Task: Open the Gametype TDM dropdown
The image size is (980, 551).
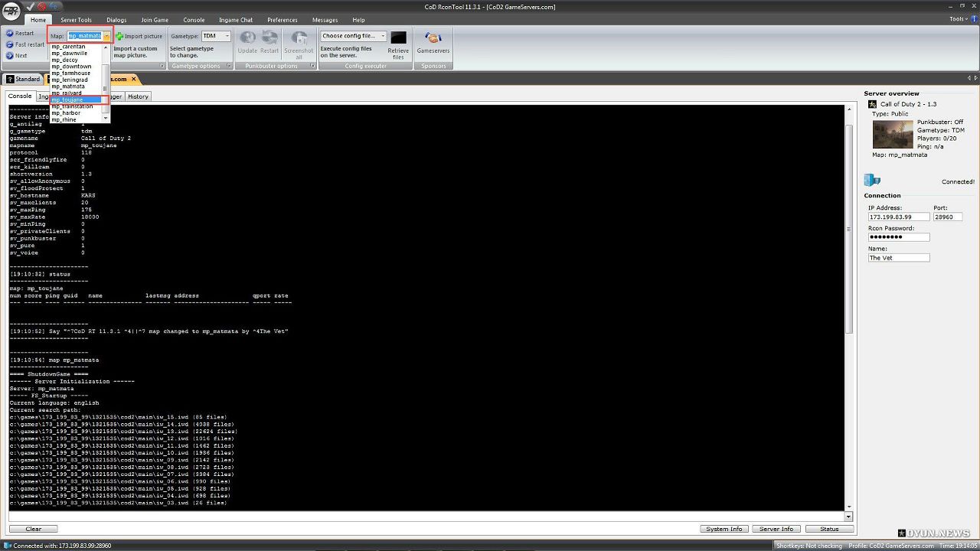Action: click(217, 36)
